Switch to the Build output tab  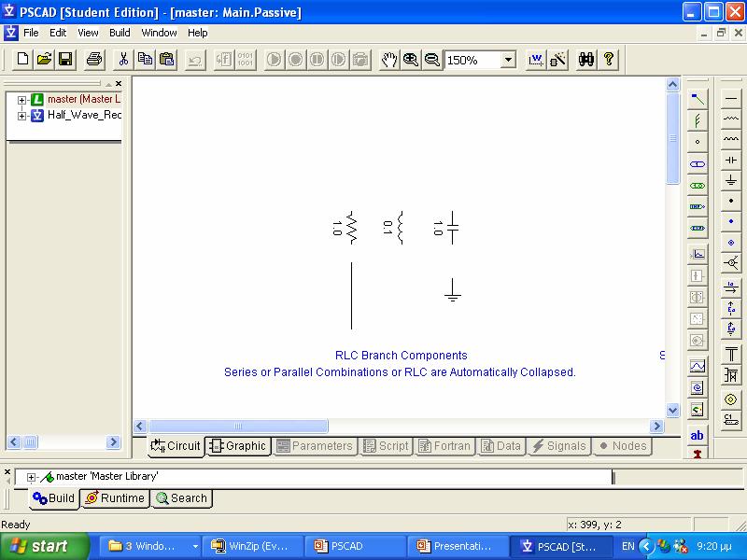coord(53,498)
